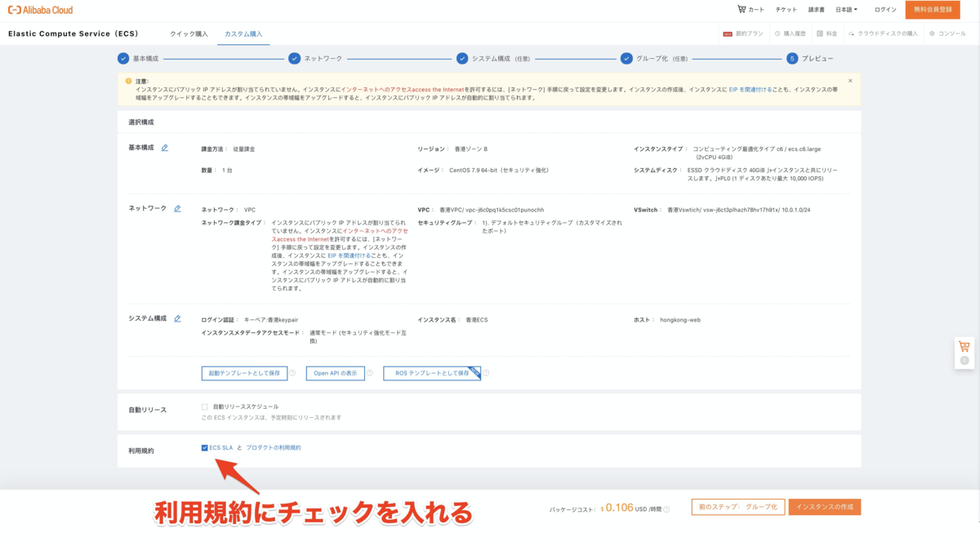Open the EIP を関連付ける link in the warning notice
The image size is (980, 546).
tap(749, 89)
